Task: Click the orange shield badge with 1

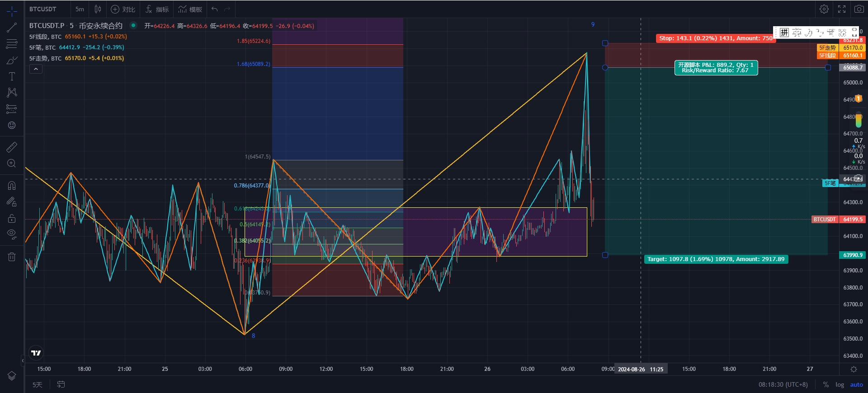Action: pos(858,98)
